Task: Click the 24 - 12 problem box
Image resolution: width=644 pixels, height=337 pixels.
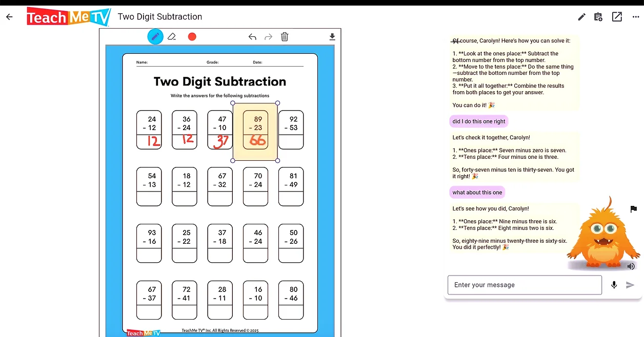Action: [149, 130]
